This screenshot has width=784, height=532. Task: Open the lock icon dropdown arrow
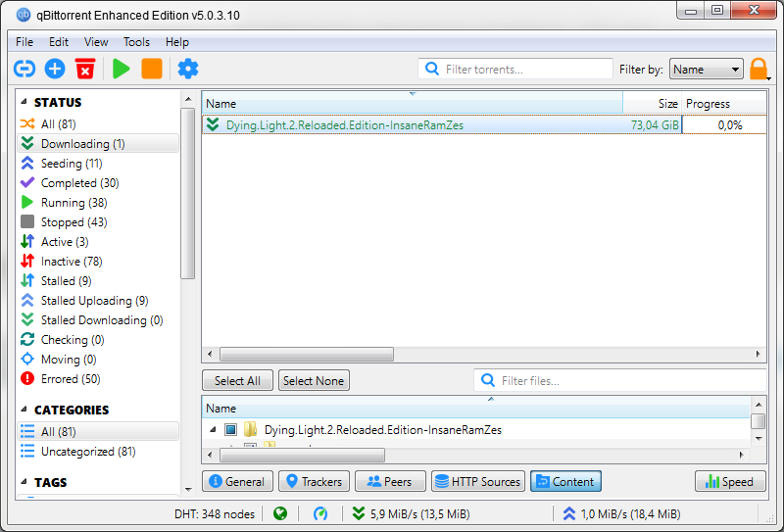[768, 78]
